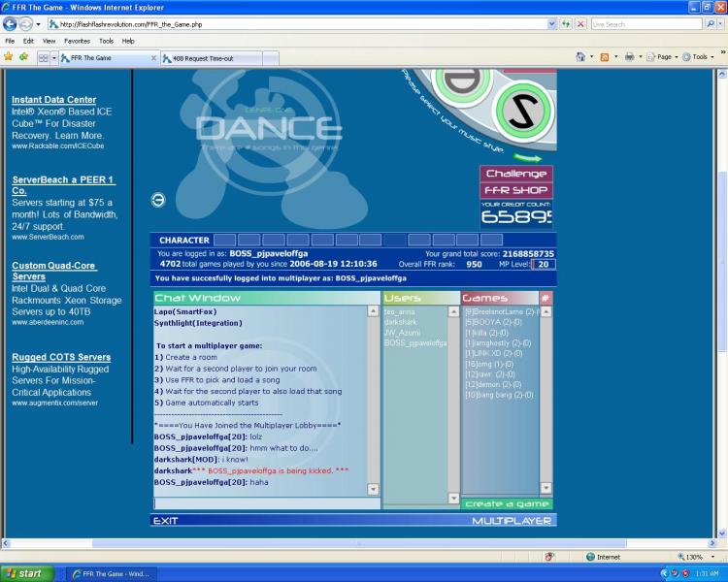This screenshot has height=582, width=728.
Task: Click the Quick Tabs icon
Action: (43, 58)
